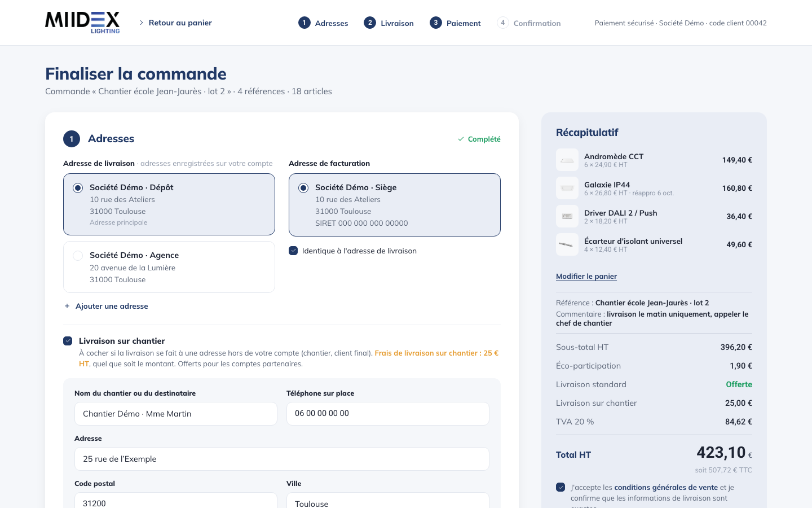
Task: Click the Driver DALI 2 / Push thumbnail
Action: (x=567, y=216)
